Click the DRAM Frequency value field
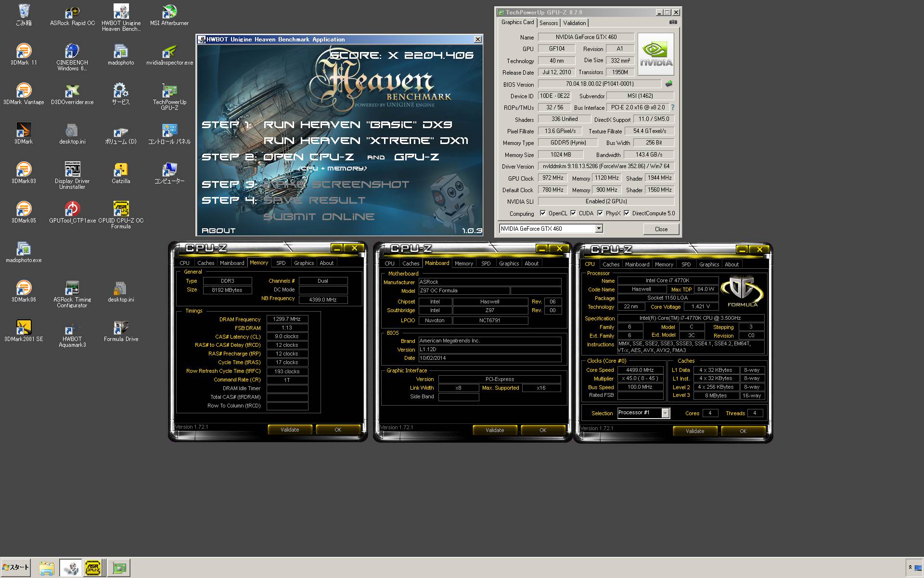The width and height of the screenshot is (924, 578). pyautogui.click(x=287, y=319)
